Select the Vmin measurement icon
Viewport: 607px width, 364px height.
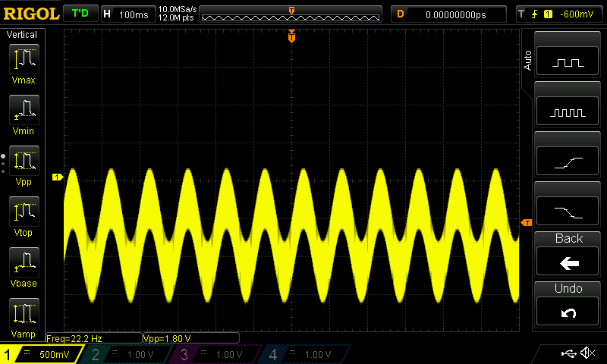(24, 109)
